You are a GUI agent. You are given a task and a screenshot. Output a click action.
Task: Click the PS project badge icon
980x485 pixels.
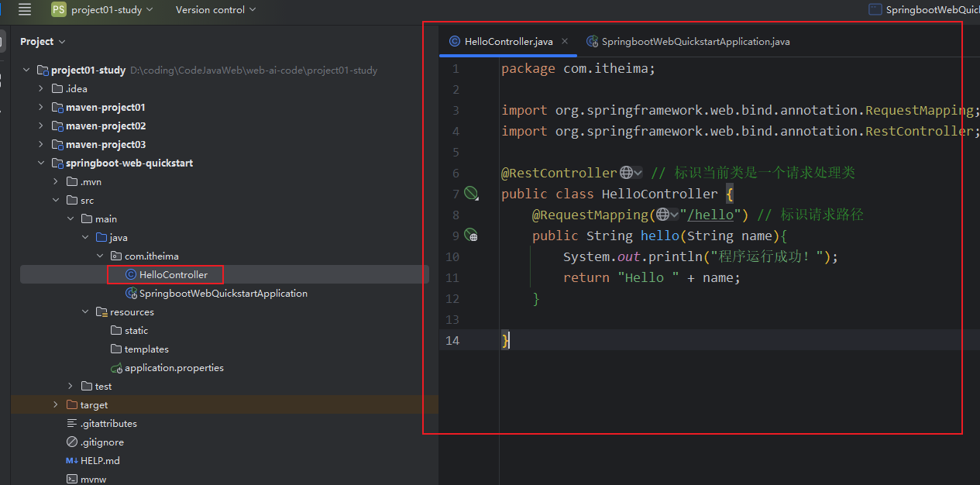coord(59,9)
